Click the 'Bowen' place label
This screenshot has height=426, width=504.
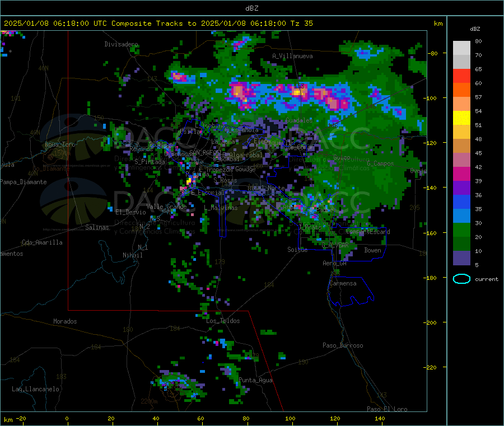pos(372,250)
